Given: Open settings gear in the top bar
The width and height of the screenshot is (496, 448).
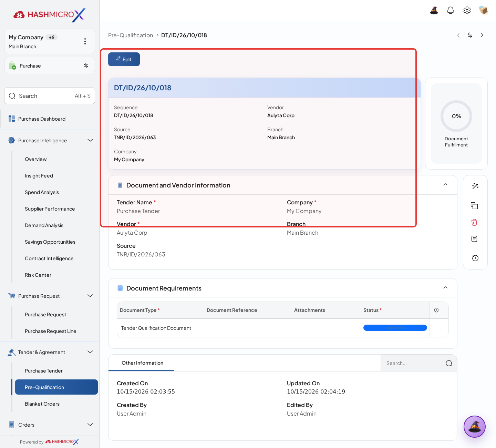Looking at the screenshot, I should [x=467, y=10].
